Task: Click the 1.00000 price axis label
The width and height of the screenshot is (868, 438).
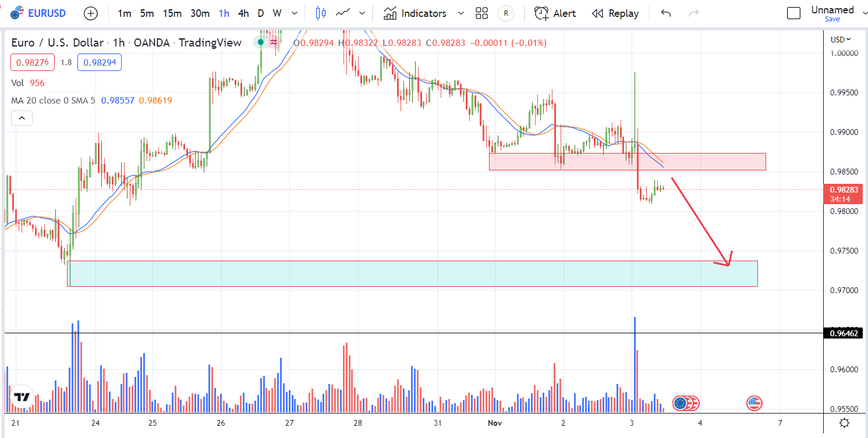Action: click(x=844, y=53)
